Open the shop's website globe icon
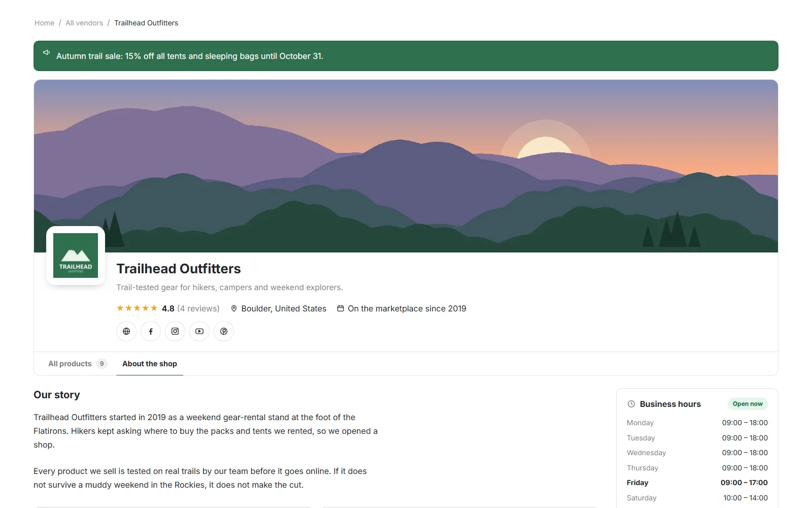Image resolution: width=812 pixels, height=508 pixels. coord(126,331)
